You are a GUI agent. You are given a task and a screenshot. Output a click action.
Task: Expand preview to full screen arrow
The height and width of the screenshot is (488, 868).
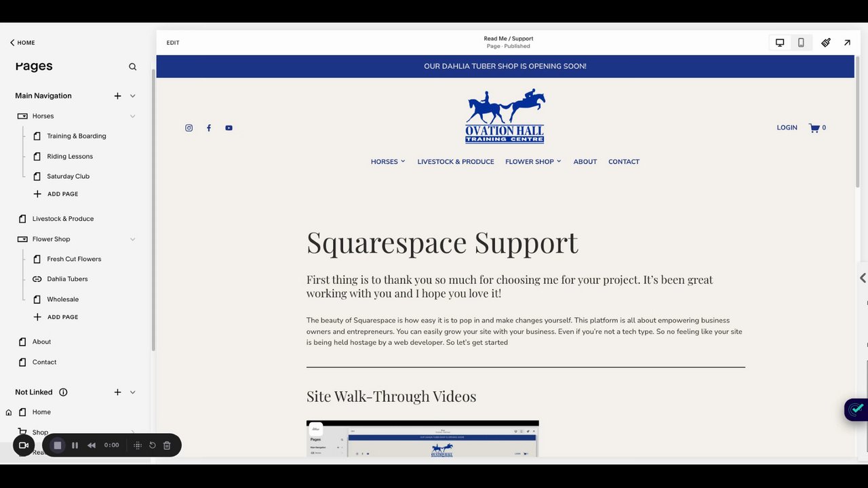847,43
